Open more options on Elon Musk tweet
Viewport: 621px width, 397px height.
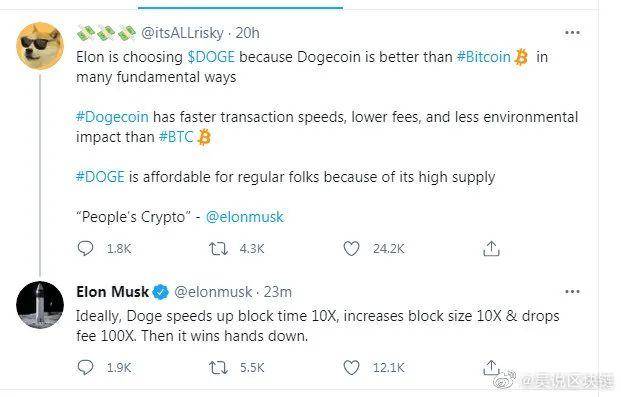[x=572, y=292]
